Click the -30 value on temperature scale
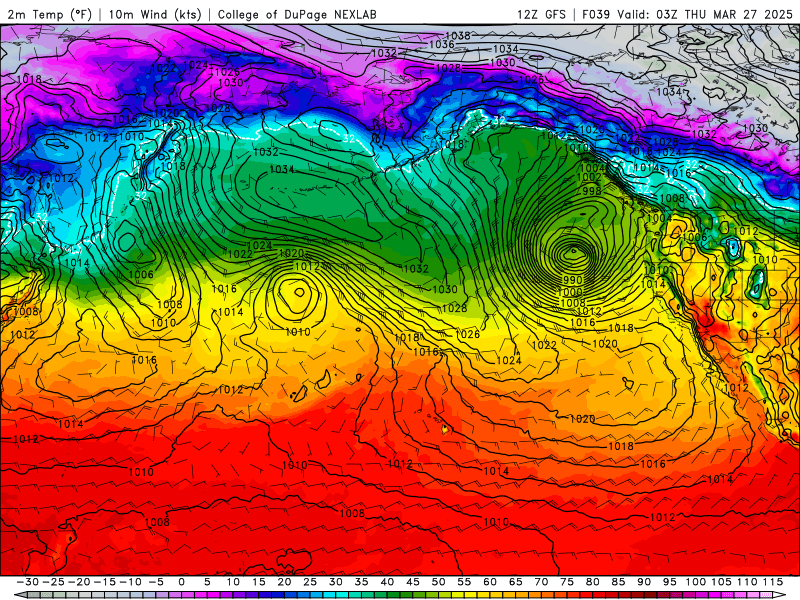 coord(28,582)
